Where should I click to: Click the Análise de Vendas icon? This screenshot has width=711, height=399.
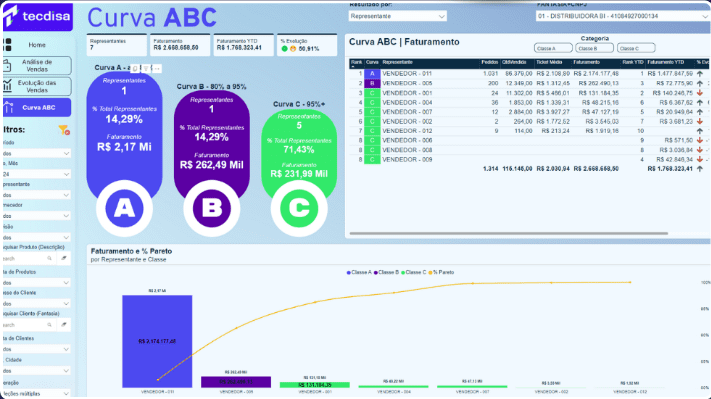7,66
